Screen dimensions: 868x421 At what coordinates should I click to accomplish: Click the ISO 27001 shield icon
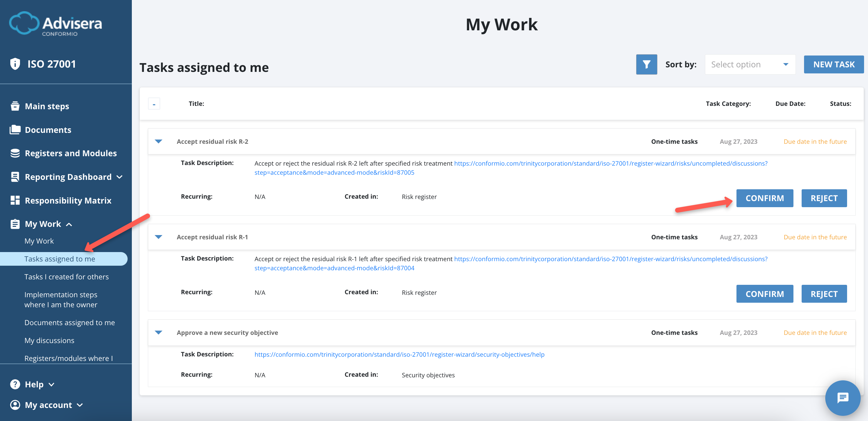(15, 64)
